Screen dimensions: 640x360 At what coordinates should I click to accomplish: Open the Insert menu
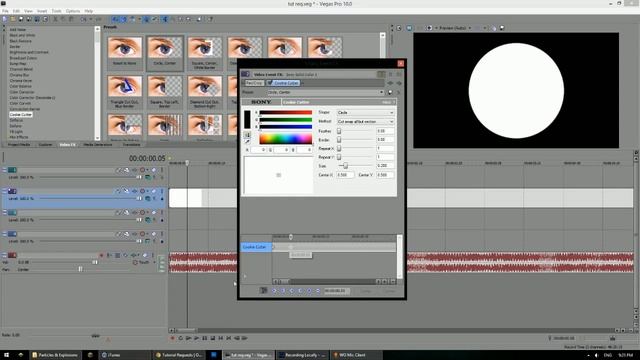click(42, 11)
